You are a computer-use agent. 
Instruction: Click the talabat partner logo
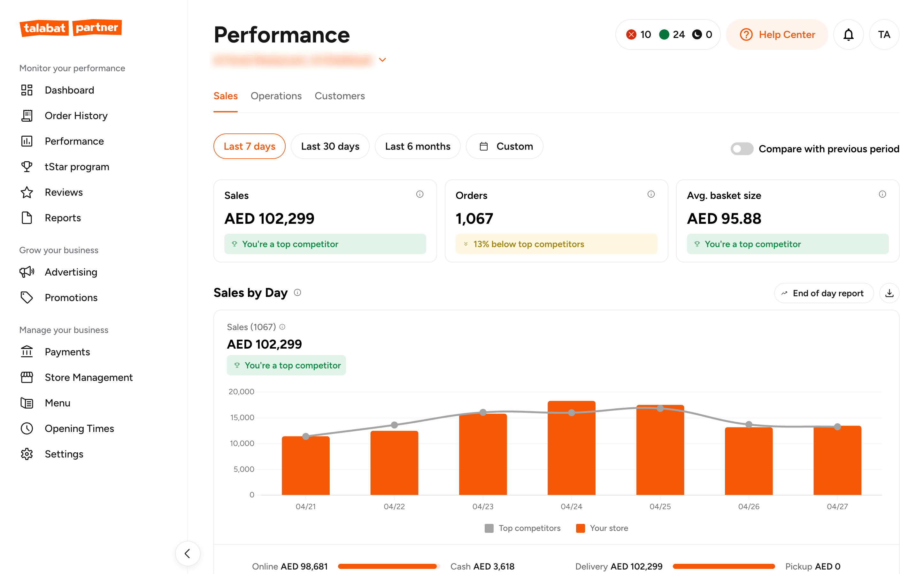tap(71, 28)
